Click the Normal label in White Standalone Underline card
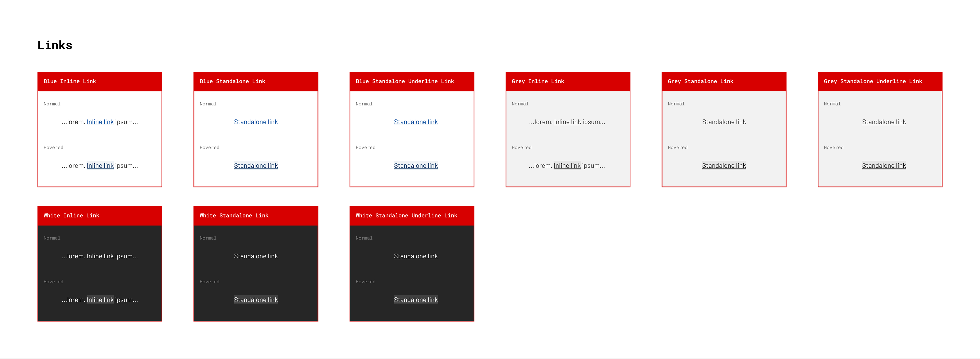Image resolution: width=980 pixels, height=359 pixels. [364, 238]
